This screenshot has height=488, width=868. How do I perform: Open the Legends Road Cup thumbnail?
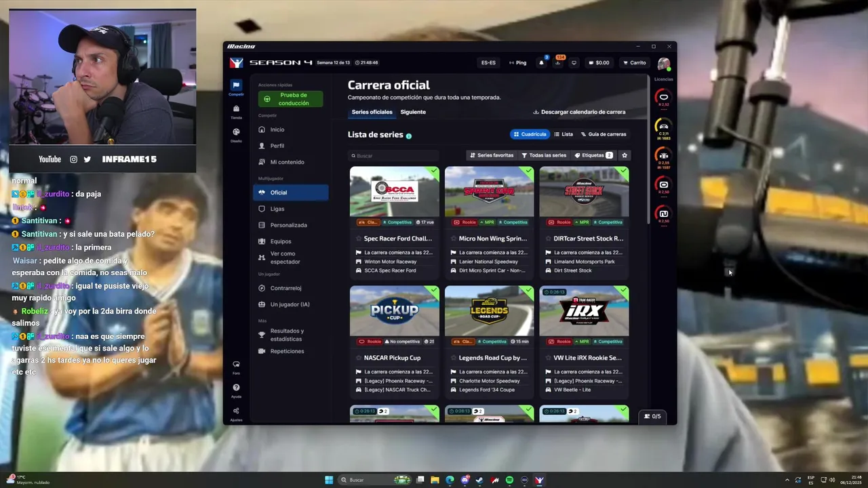[489, 310]
